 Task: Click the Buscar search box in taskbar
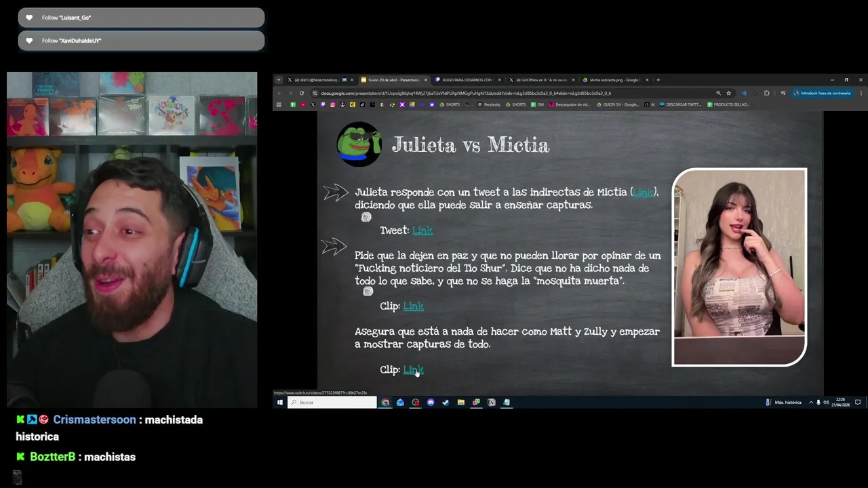tap(332, 403)
